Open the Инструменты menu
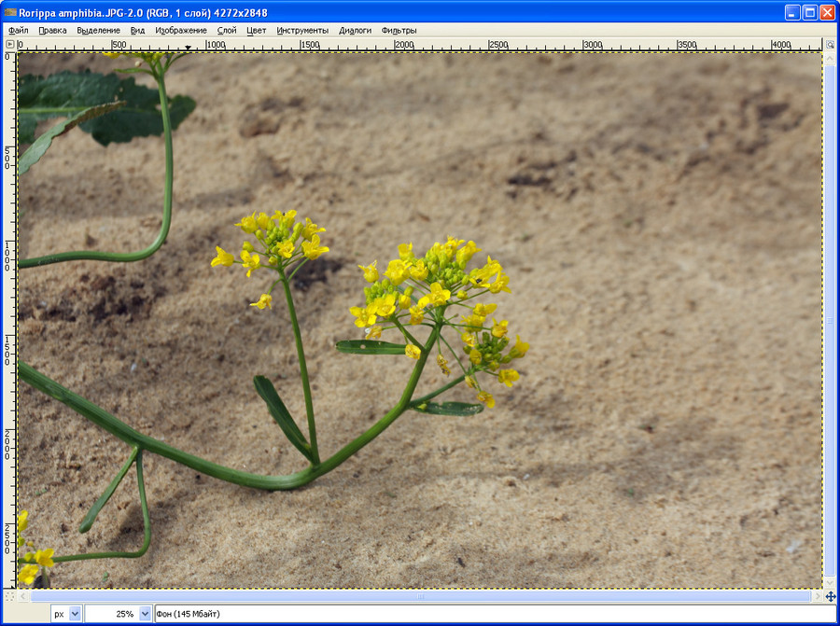The image size is (840, 626). click(302, 31)
